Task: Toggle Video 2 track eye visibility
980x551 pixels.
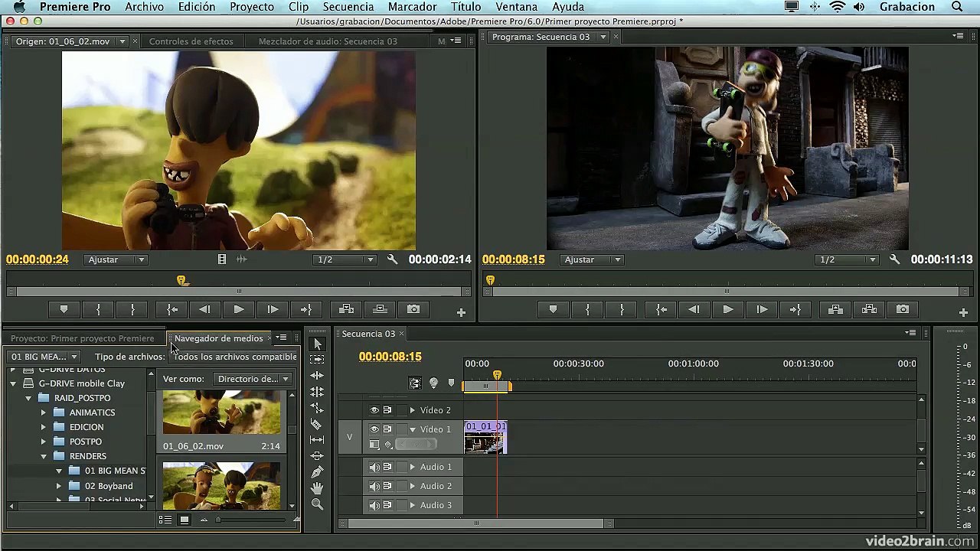Action: [374, 410]
